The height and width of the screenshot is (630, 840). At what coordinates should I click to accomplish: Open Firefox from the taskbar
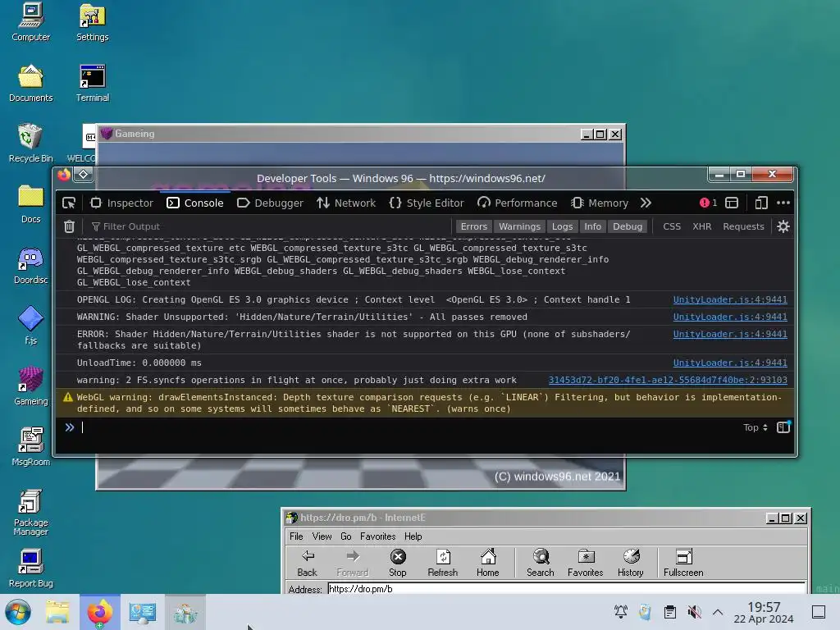99,612
